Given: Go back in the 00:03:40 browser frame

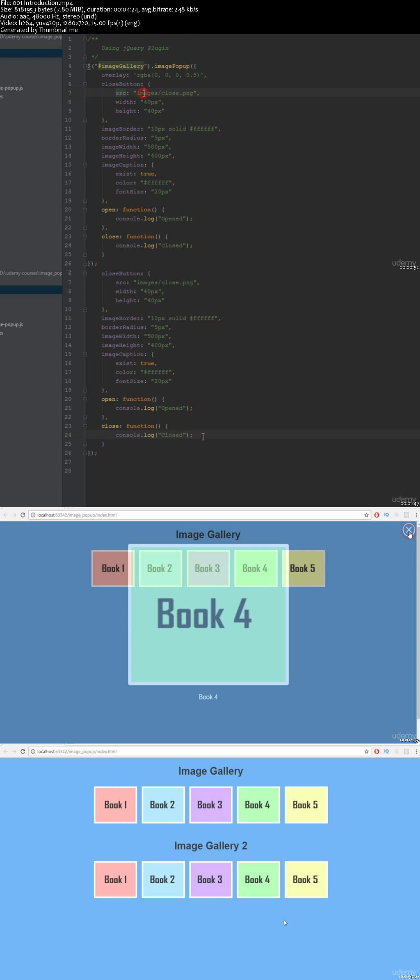Looking at the screenshot, I should click(x=5, y=751).
